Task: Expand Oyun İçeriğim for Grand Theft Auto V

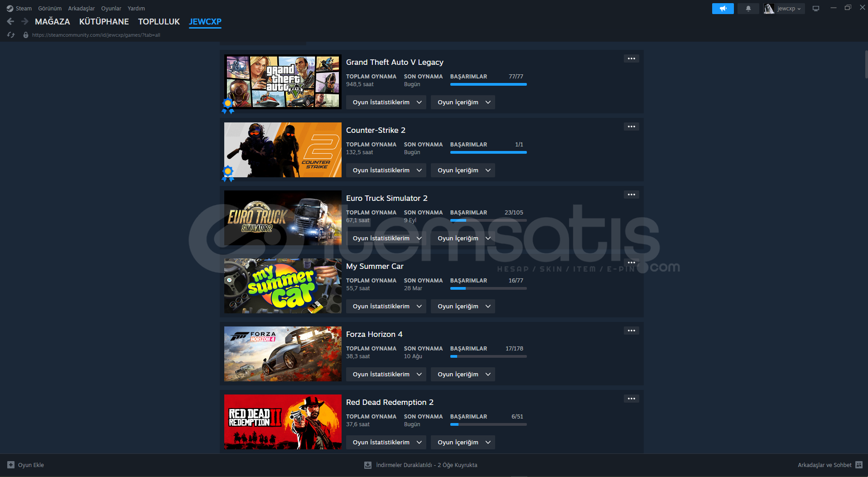Action: pyautogui.click(x=463, y=102)
